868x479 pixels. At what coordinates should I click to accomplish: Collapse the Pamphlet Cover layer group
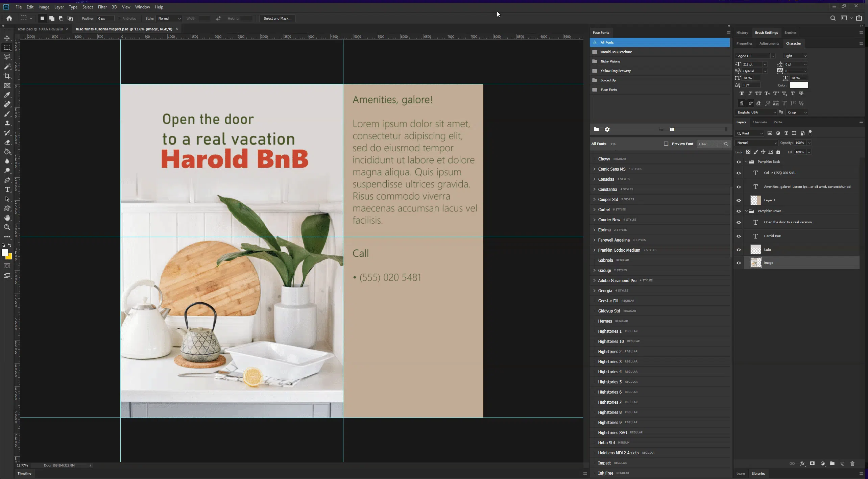point(746,211)
